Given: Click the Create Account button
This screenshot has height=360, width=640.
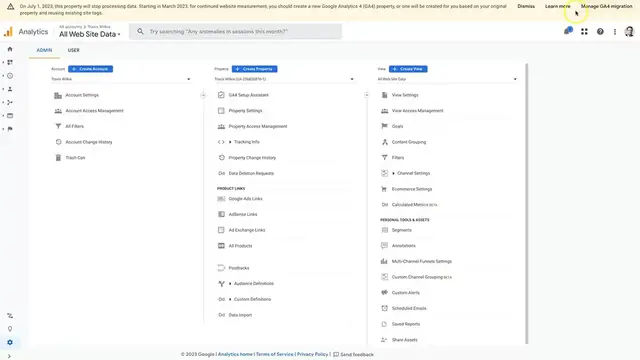Looking at the screenshot, I should coord(90,69).
